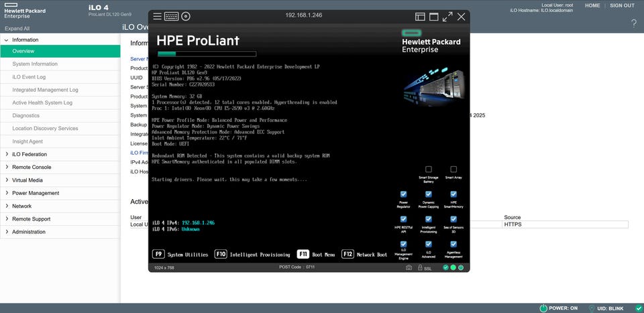Toggle the HPE RESTful API checkbox

point(403,219)
